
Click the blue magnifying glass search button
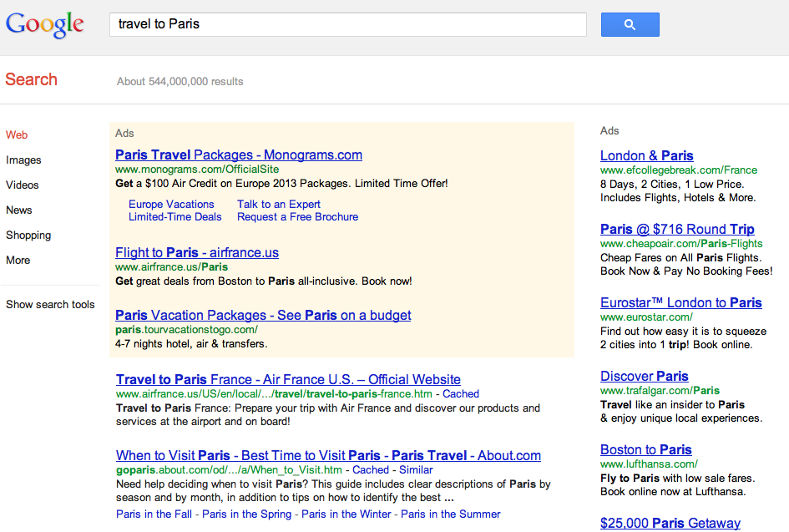point(630,25)
